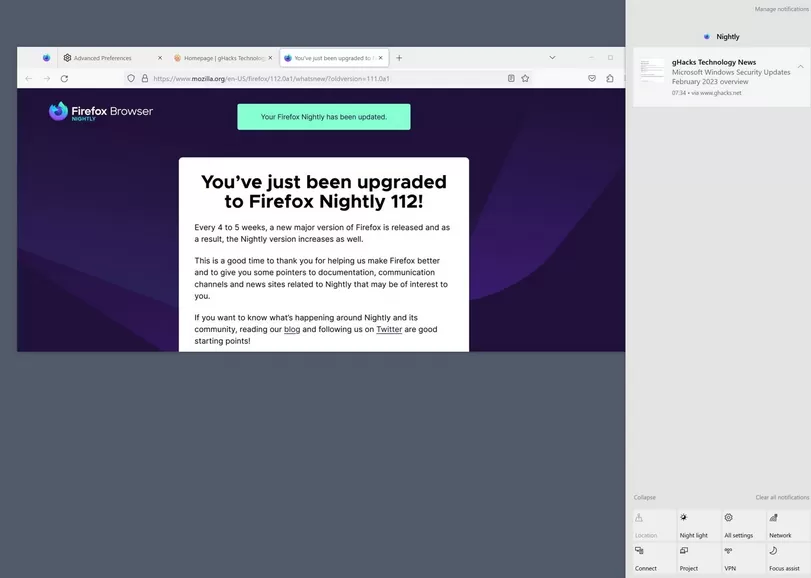Open the Connect quick action

[654, 558]
